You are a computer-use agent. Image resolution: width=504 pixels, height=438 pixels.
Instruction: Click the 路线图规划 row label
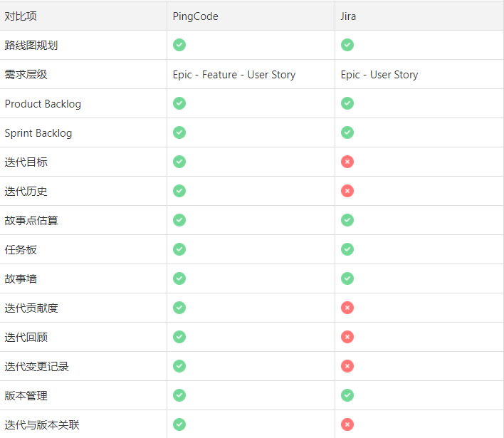tap(31, 46)
